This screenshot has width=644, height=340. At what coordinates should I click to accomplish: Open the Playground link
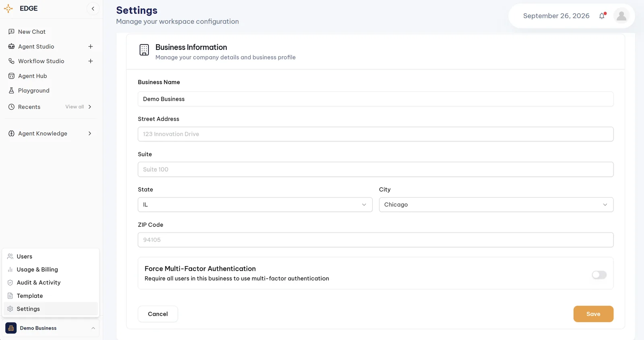tap(34, 91)
